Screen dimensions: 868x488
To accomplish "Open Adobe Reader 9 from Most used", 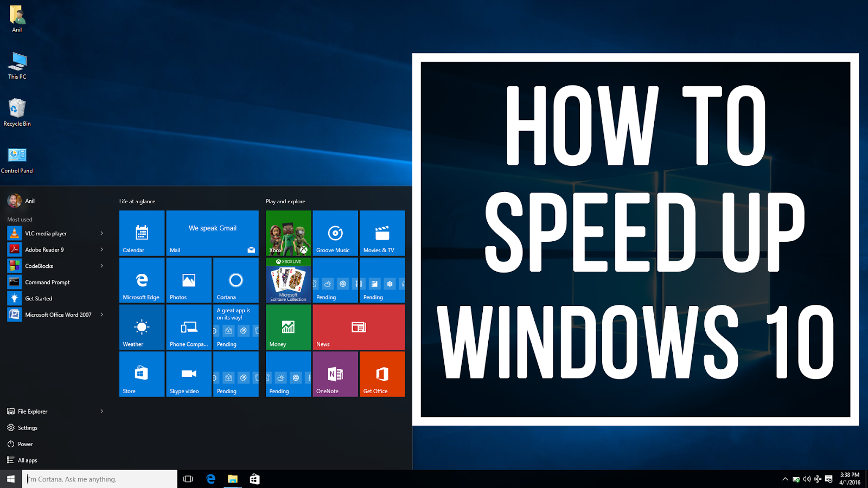I will tap(55, 249).
